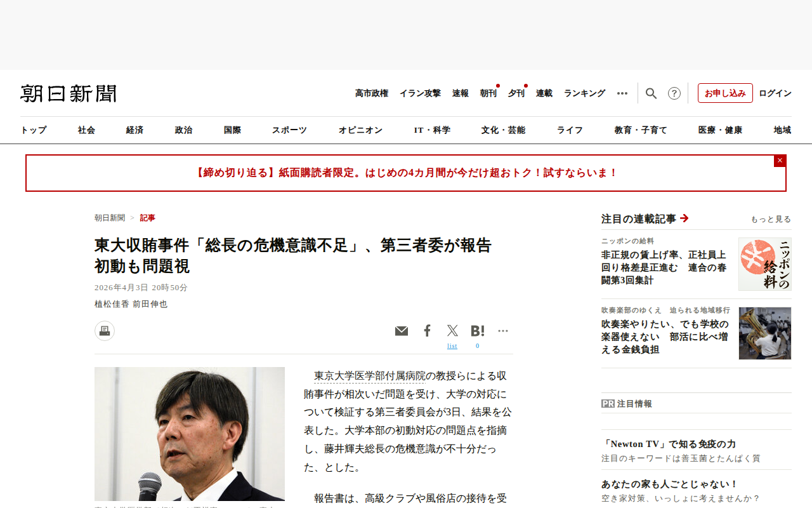
Task: Share article on Facebook
Action: 428,331
